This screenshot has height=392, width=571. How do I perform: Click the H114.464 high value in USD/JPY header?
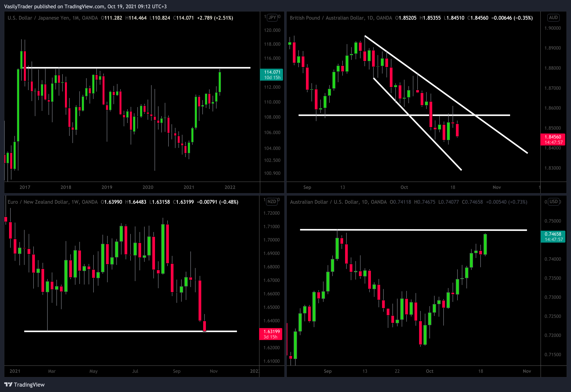(x=136, y=18)
